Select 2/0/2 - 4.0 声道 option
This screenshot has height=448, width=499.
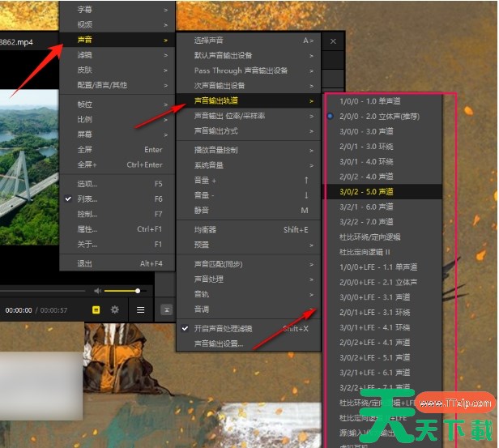[x=383, y=177]
